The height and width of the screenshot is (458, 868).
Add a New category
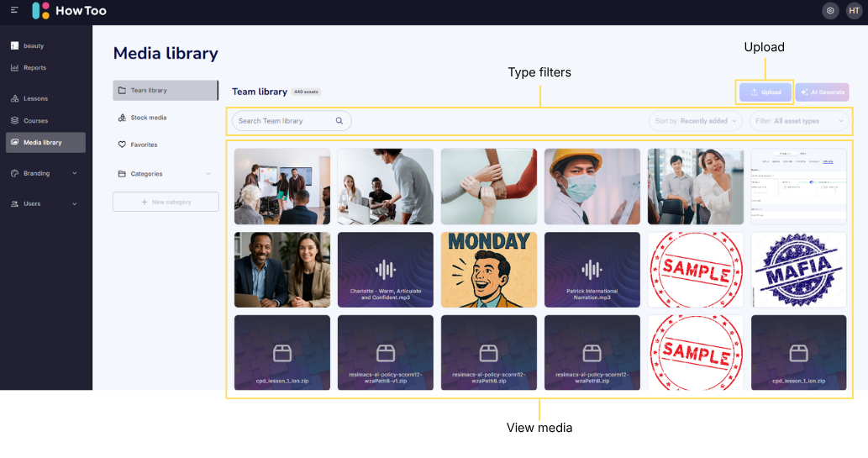click(166, 202)
